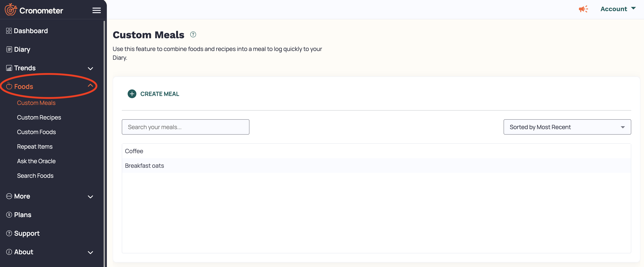
Task: Click the Diary list icon
Action: 9,49
